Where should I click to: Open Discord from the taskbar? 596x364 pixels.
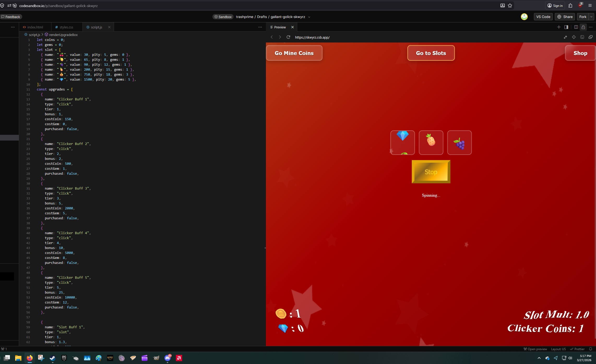pyautogui.click(x=168, y=358)
